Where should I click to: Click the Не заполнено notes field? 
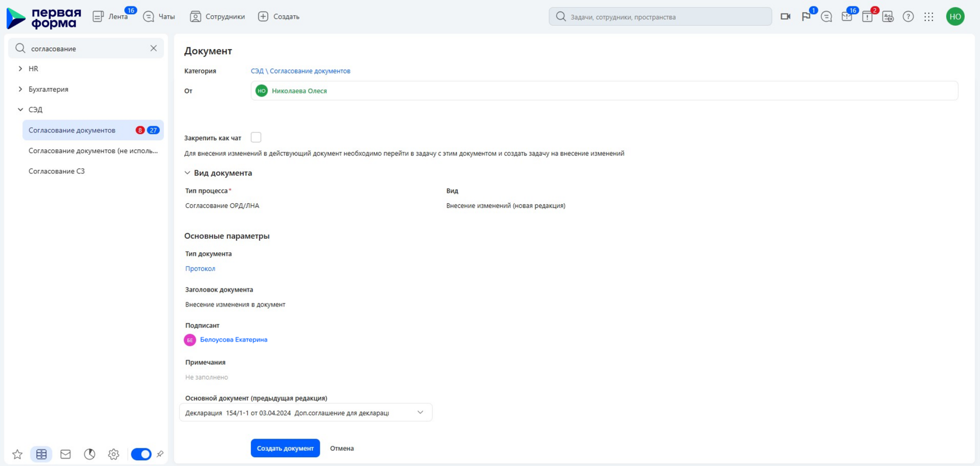coord(206,377)
